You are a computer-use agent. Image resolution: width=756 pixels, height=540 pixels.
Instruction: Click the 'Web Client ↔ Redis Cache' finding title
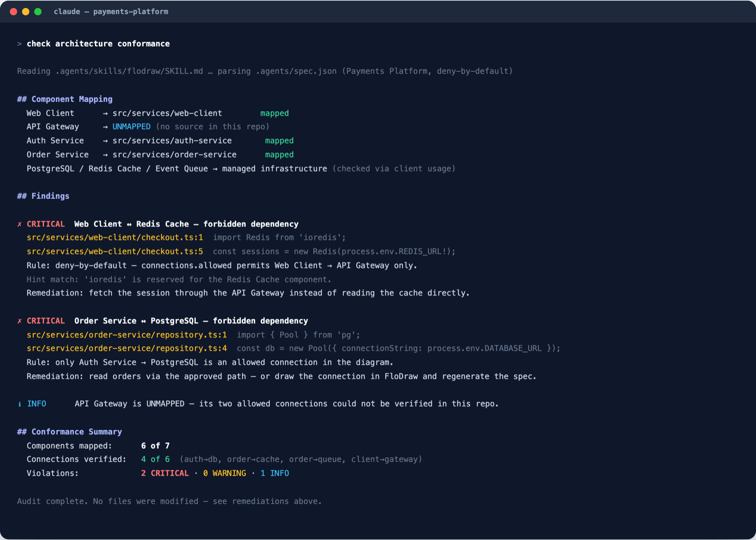186,224
